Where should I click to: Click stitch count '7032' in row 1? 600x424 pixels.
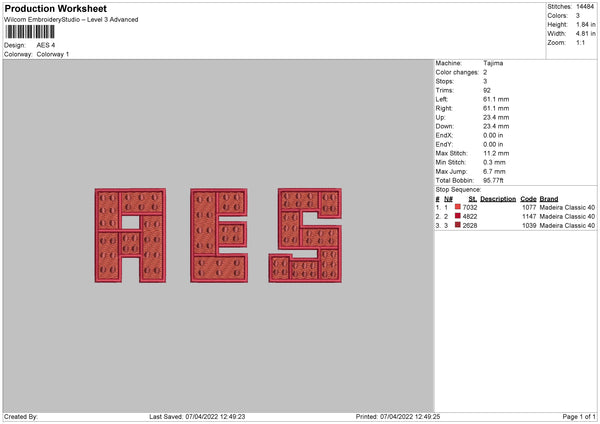470,207
